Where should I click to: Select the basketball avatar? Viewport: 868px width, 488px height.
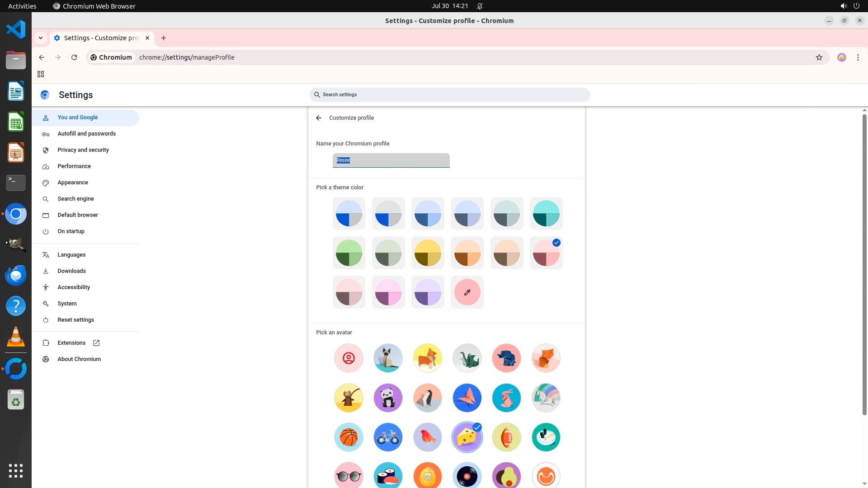349,437
